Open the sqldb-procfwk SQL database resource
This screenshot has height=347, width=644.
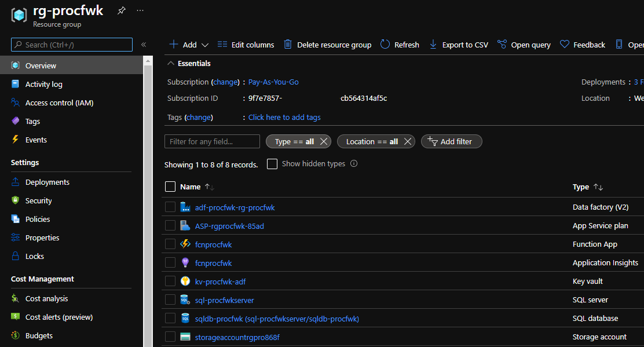point(277,319)
